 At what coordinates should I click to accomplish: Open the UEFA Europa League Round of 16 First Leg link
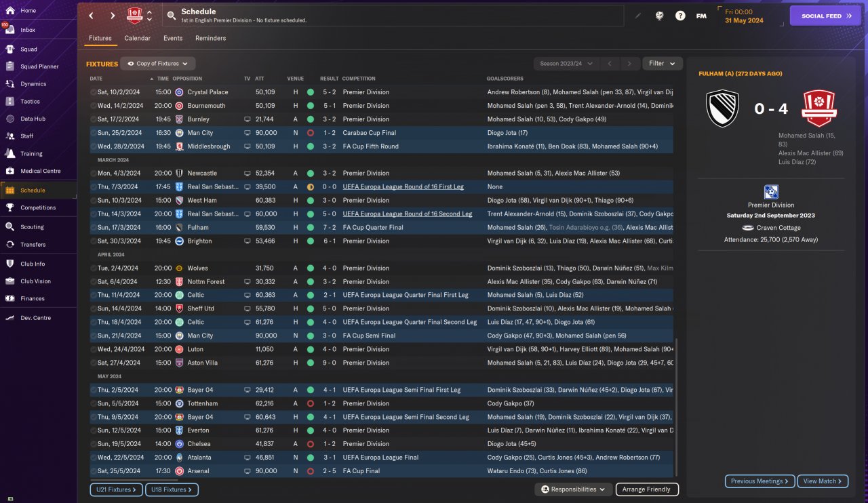pyautogui.click(x=403, y=187)
